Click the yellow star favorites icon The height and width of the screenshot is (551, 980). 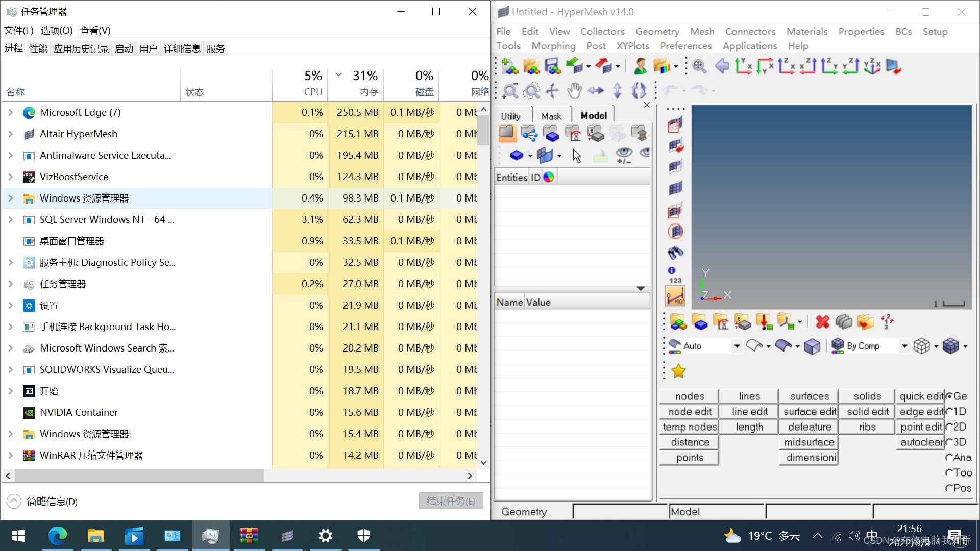pos(678,371)
